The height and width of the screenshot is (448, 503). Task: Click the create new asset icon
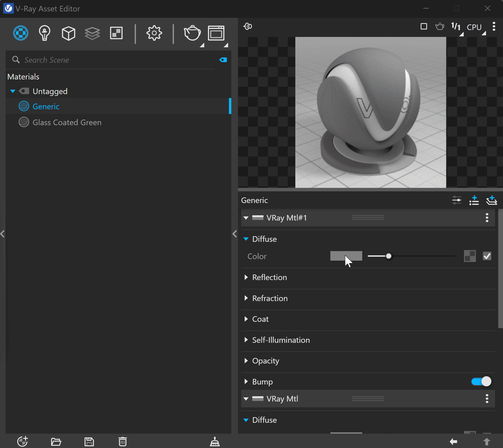pos(23,442)
